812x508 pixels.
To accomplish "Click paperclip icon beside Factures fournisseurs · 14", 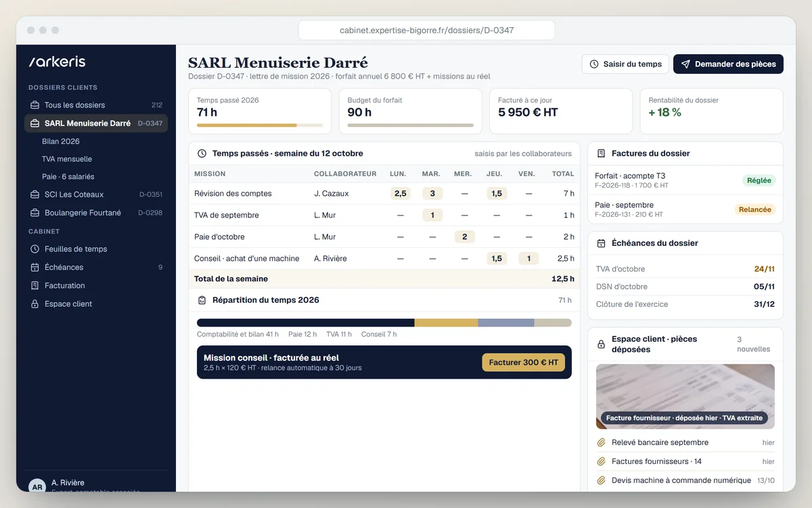I will click(601, 461).
